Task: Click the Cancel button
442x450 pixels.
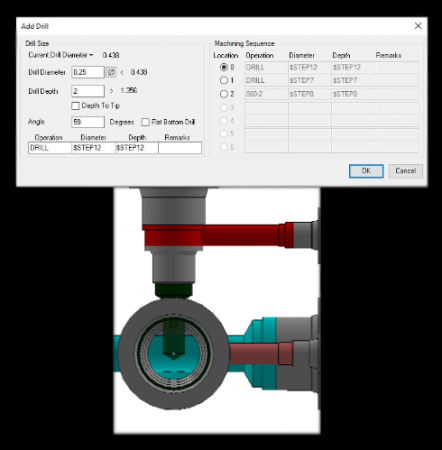Action: pos(405,171)
